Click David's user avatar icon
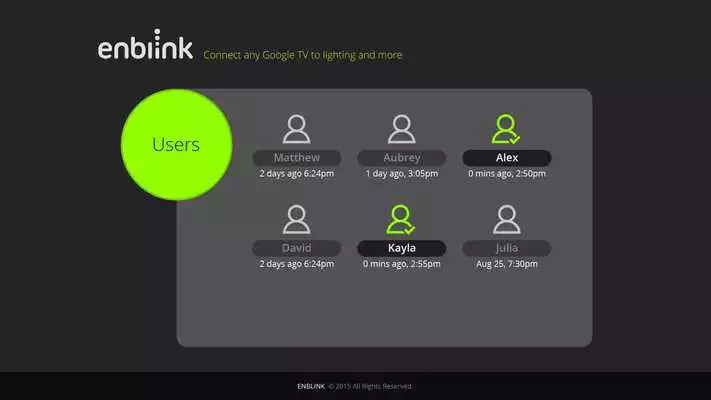 pyautogui.click(x=297, y=219)
